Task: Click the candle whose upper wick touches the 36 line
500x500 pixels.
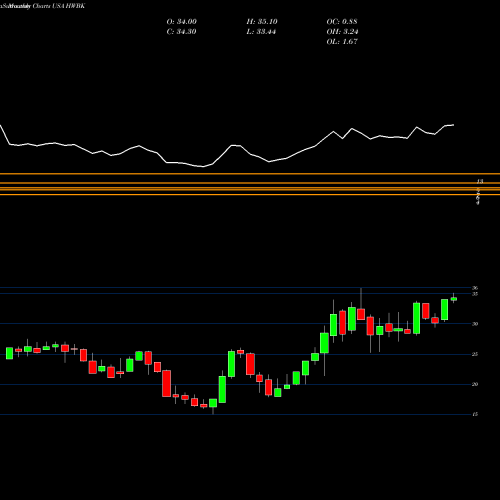Action: pos(361,314)
